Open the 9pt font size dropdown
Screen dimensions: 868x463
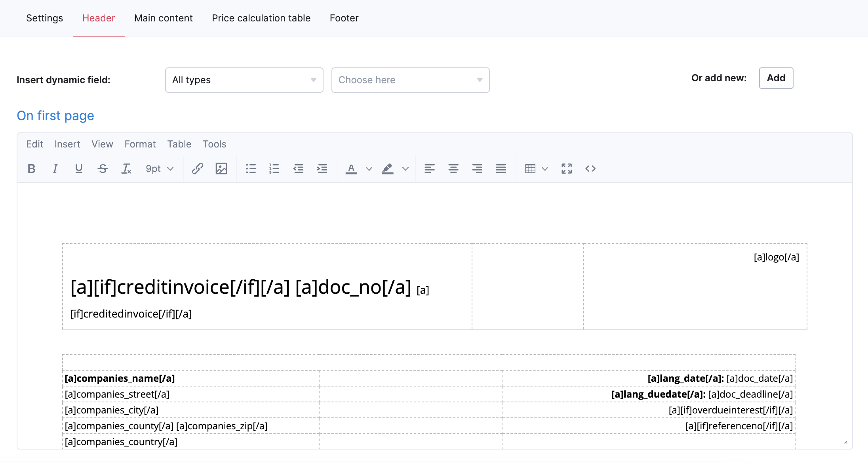[x=160, y=169]
